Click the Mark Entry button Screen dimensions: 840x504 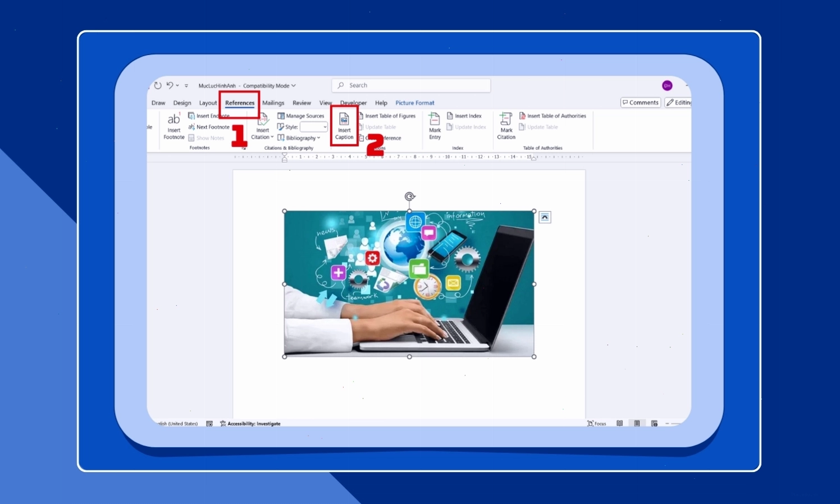[x=435, y=126]
